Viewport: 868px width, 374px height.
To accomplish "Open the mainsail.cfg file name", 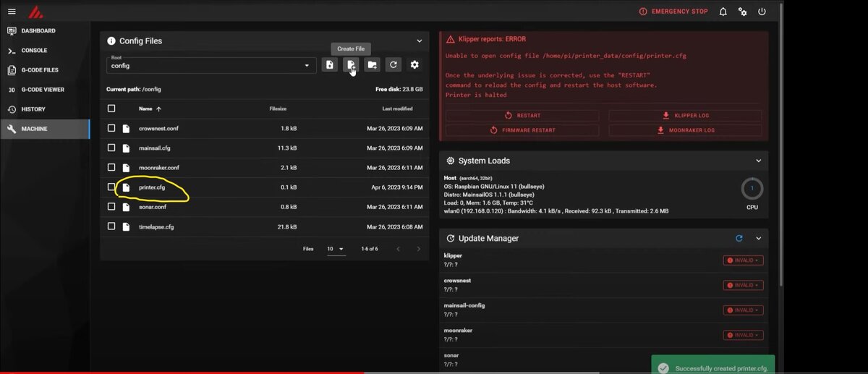I will click(155, 148).
